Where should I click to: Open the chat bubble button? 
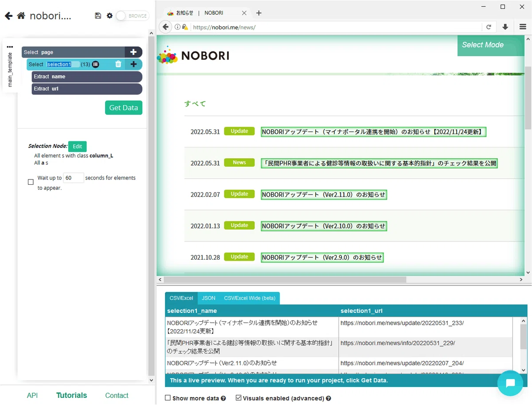(x=510, y=383)
